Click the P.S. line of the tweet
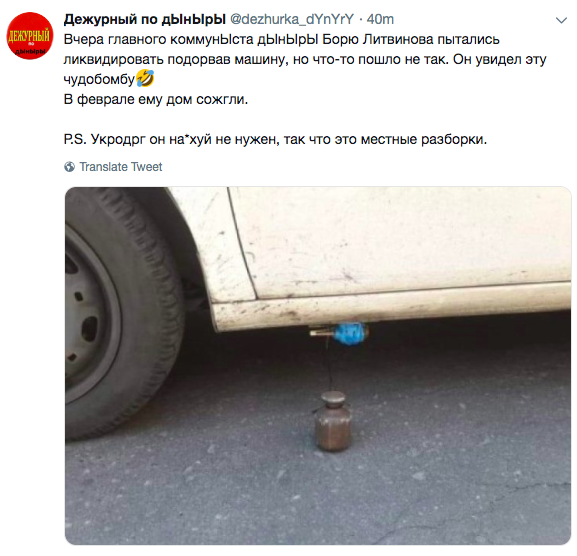 click(x=275, y=139)
